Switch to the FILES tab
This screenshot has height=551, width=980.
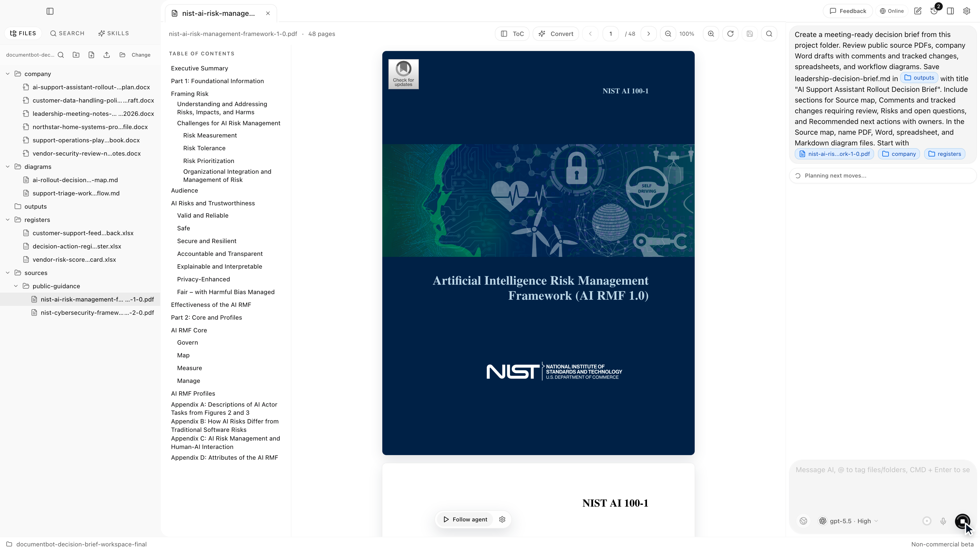click(x=23, y=33)
